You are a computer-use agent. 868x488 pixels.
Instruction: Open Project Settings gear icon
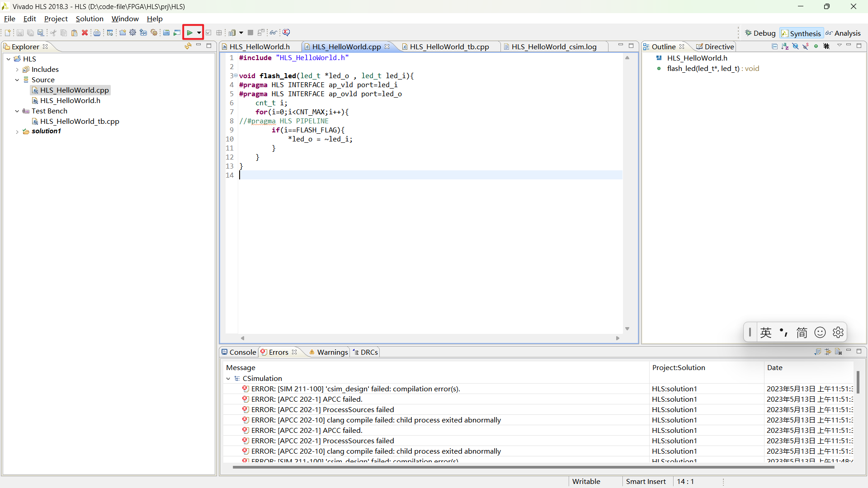click(133, 33)
